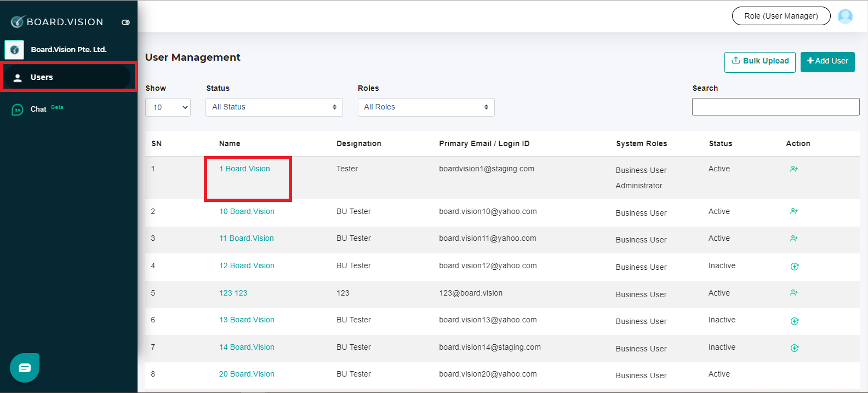The height and width of the screenshot is (393, 868).
Task: Click the Board.Vision logo in sidebar
Action: (x=57, y=22)
